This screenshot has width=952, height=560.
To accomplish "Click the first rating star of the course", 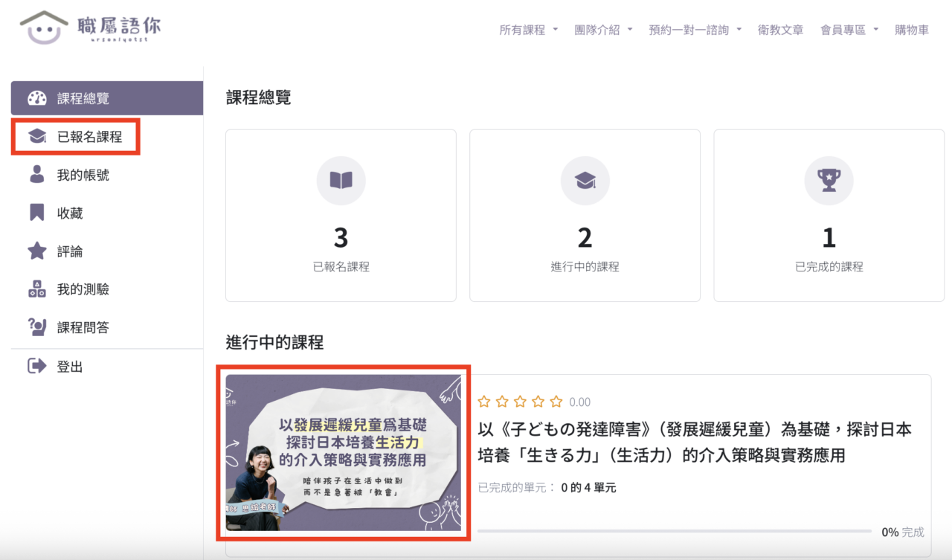I will pyautogui.click(x=484, y=402).
